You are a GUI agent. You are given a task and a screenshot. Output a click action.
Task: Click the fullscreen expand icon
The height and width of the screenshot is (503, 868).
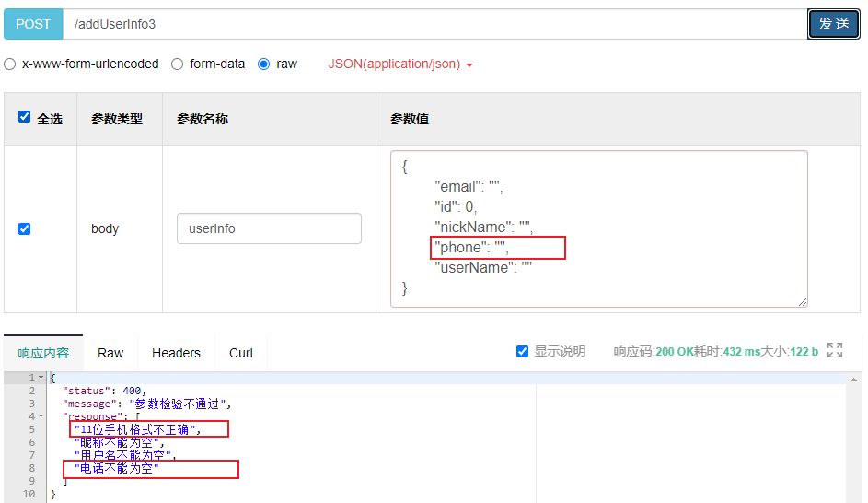(x=835, y=350)
